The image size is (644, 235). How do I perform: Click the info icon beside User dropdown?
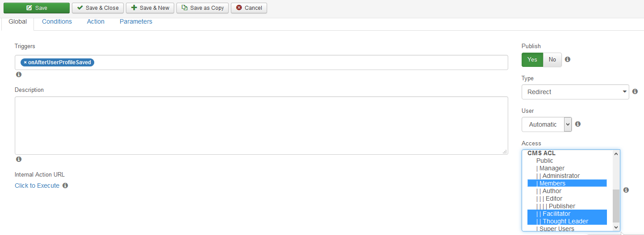tap(578, 124)
